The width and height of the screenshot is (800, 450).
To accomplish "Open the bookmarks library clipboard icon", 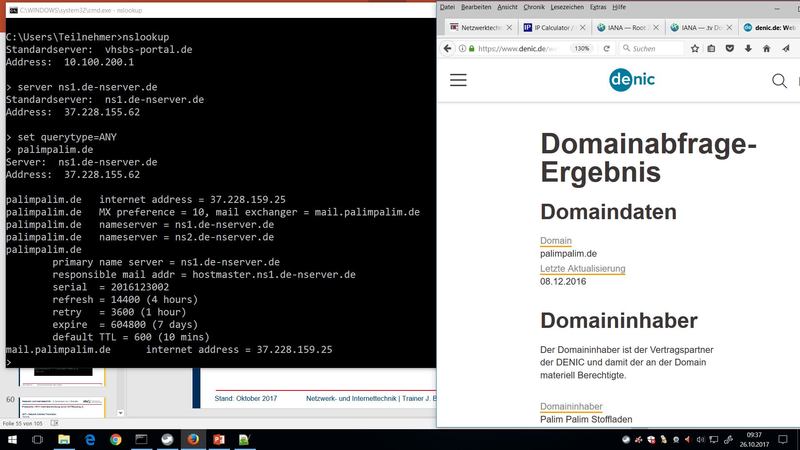I will point(711,48).
